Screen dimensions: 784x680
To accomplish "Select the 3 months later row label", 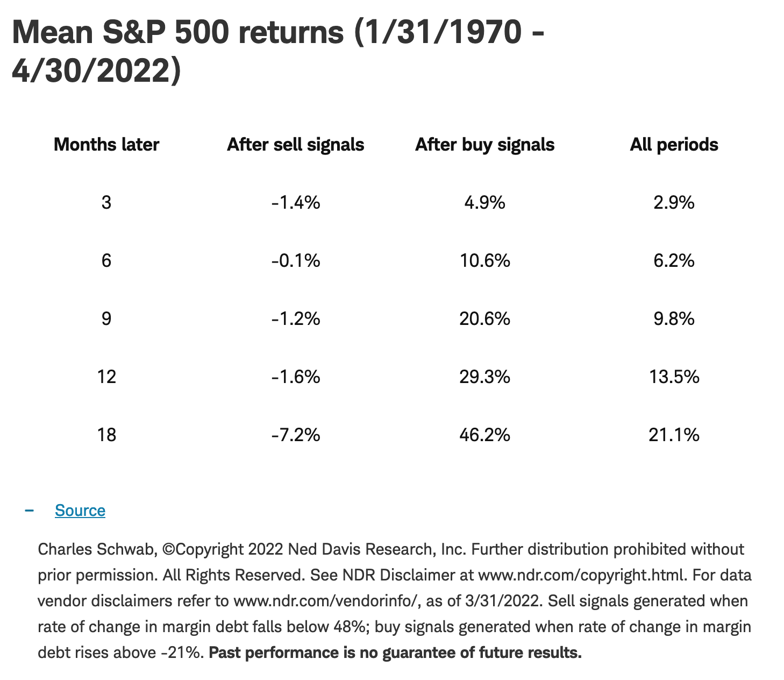I will click(106, 203).
